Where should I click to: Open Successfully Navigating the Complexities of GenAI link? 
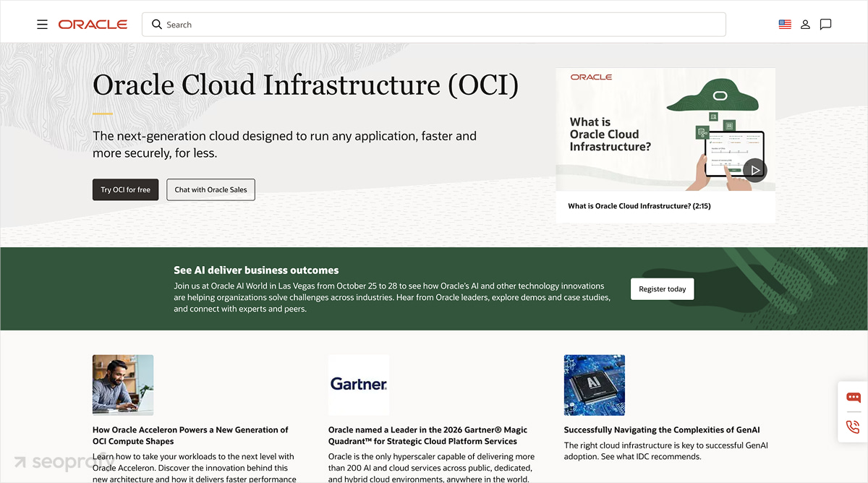tap(662, 429)
